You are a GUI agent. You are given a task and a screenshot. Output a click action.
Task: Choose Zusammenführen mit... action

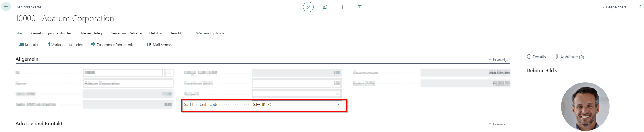113,45
